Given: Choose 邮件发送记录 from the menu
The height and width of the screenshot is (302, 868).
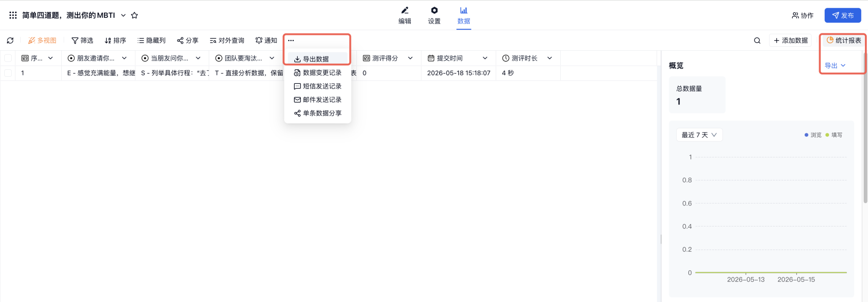Looking at the screenshot, I should (x=318, y=100).
